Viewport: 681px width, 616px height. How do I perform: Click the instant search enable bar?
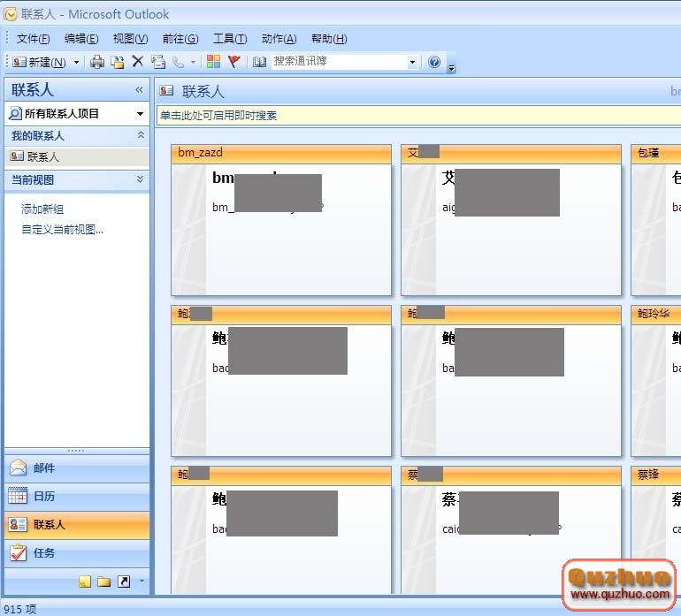(x=418, y=116)
